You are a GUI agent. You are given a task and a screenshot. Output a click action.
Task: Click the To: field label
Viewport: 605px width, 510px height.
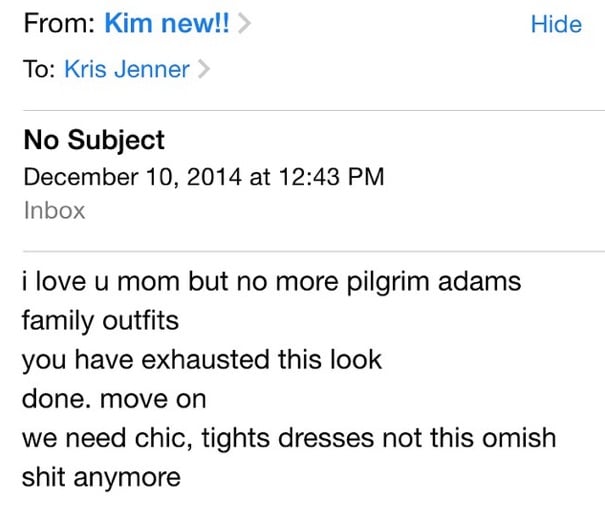click(39, 69)
